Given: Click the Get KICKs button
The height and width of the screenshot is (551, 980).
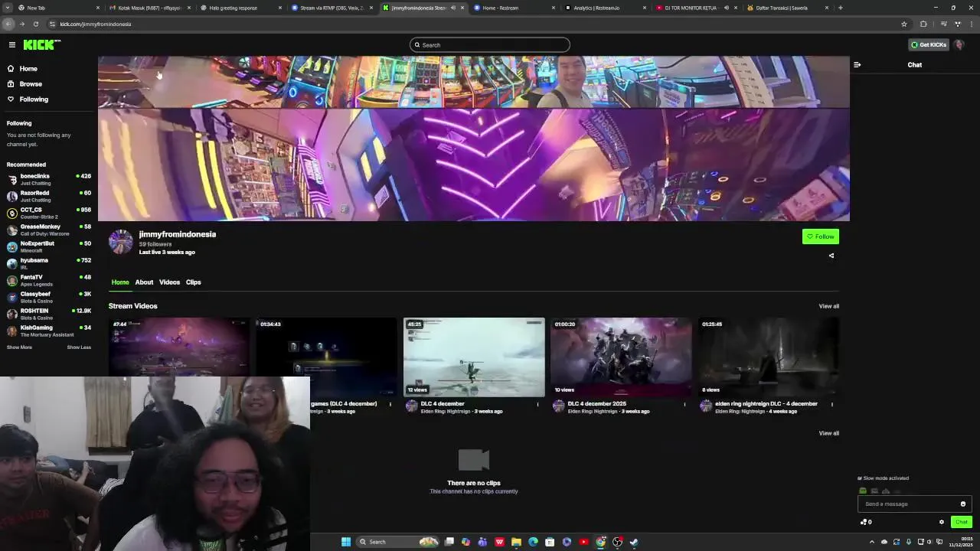Looking at the screenshot, I should pyautogui.click(x=929, y=45).
